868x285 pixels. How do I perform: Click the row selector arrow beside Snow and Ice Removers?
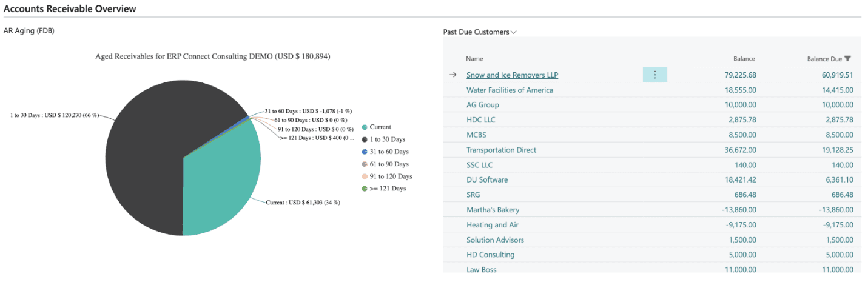[x=453, y=75]
